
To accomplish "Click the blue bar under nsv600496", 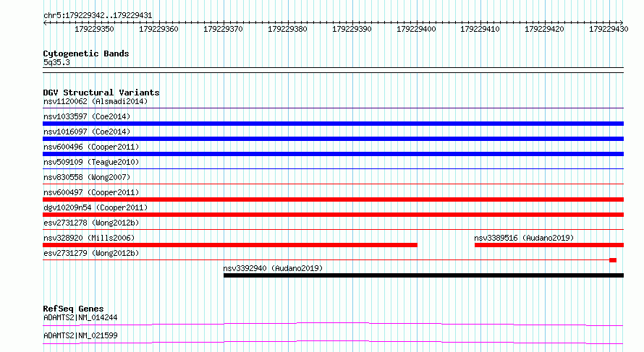I will [333, 154].
